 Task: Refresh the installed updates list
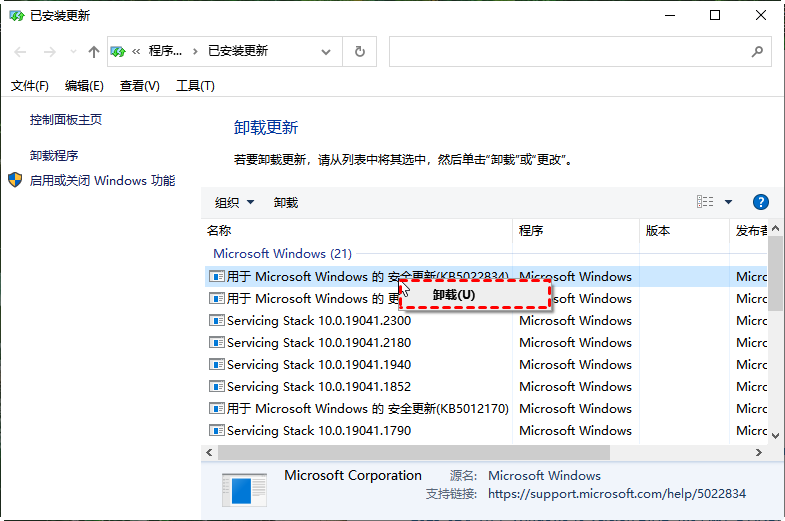point(359,52)
